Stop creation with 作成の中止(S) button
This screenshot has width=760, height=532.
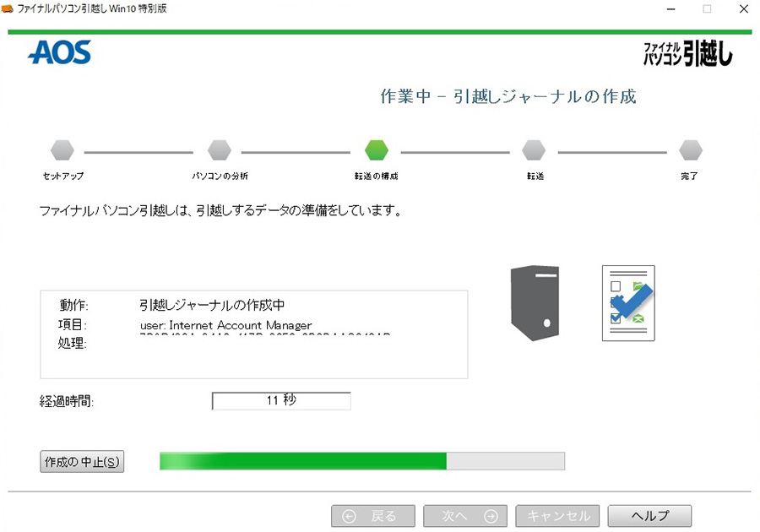pyautogui.click(x=82, y=461)
